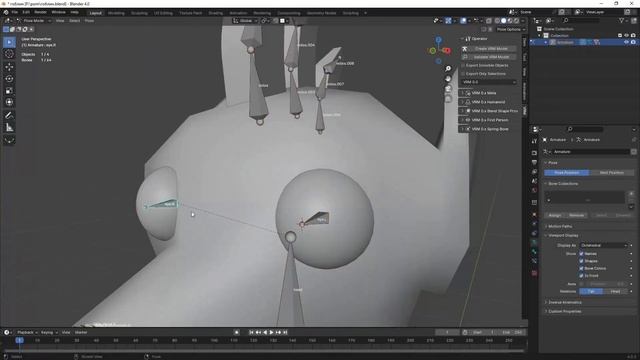640x360 pixels.
Task: Click the outliner filter funnel icon
Action: coord(622,20)
